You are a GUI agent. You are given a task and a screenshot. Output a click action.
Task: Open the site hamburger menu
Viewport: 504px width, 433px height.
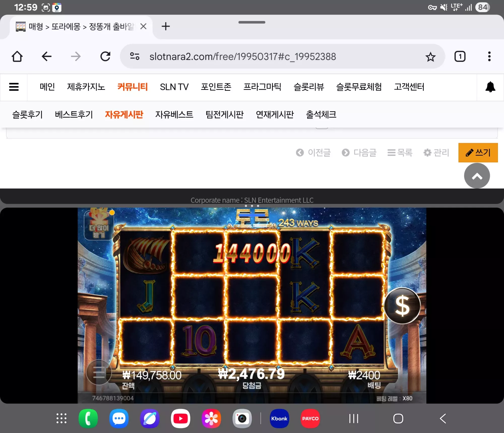pos(14,87)
